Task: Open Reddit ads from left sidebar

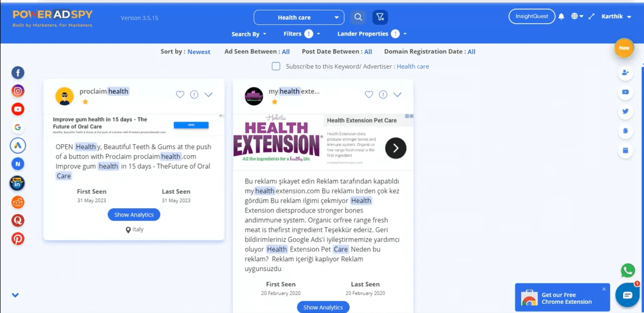Action: [x=18, y=202]
